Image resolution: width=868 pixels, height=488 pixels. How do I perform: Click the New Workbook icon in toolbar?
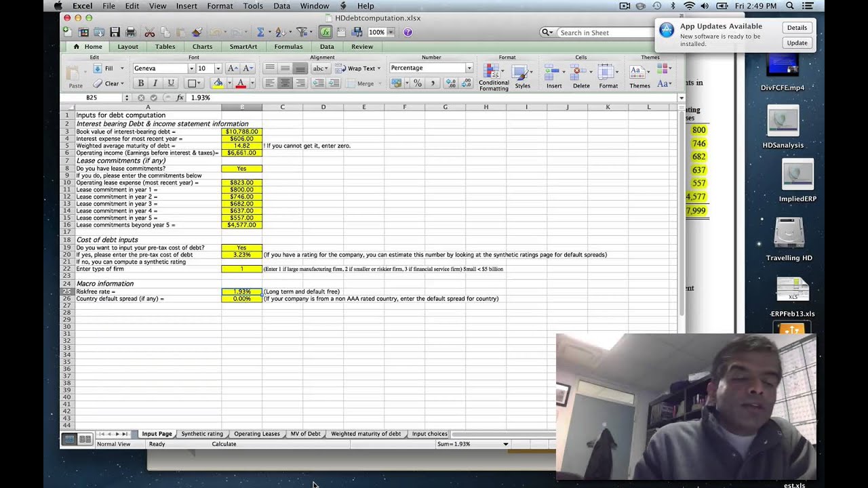[x=66, y=32]
